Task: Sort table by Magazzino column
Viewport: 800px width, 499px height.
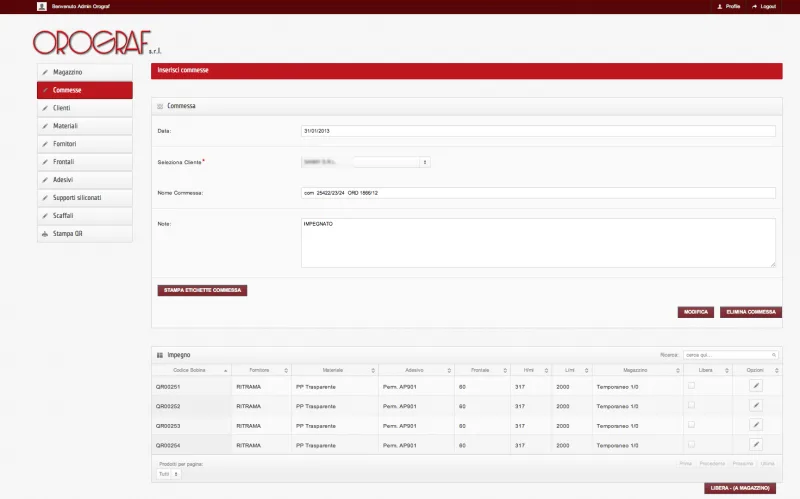Action: tap(637, 370)
